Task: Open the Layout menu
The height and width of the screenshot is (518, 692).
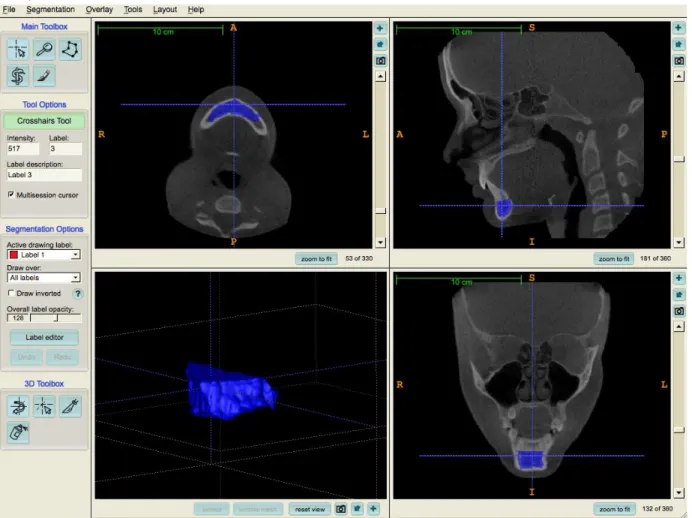Action: click(x=165, y=9)
